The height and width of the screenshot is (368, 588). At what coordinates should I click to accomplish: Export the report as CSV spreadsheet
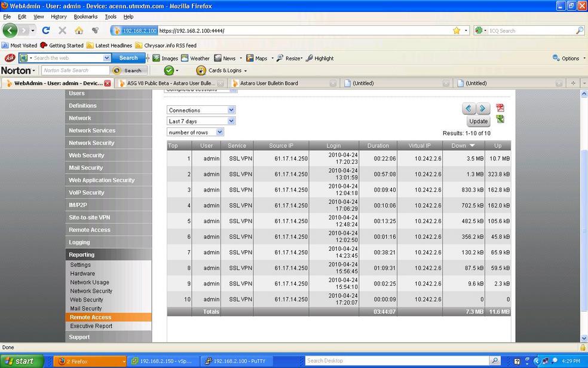click(x=500, y=120)
